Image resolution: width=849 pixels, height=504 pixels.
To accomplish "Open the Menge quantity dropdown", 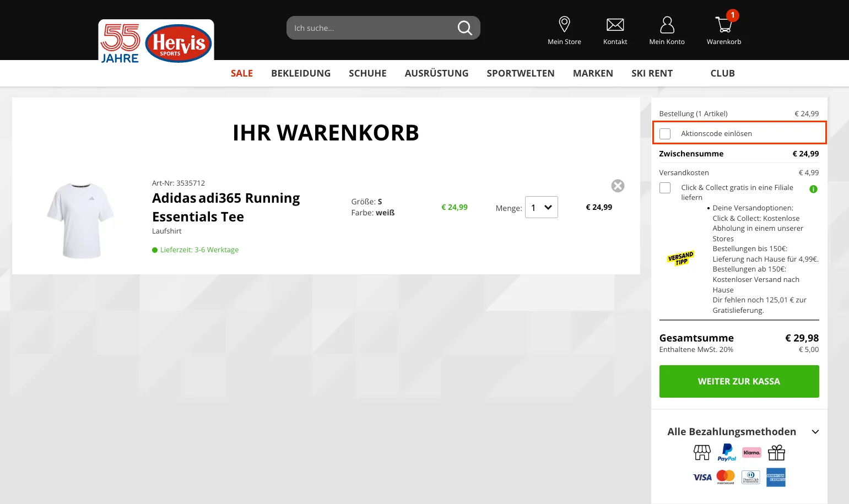I will click(x=542, y=207).
